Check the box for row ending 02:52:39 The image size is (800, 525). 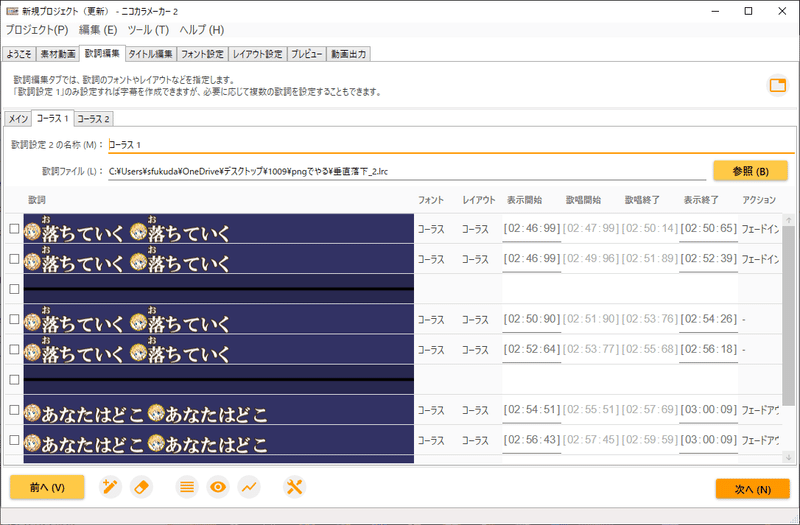[14, 259]
